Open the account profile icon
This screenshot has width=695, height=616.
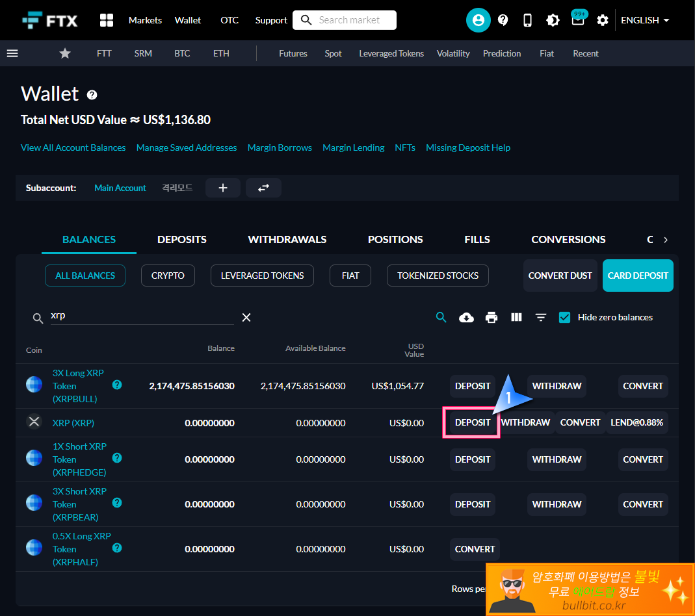coord(479,20)
